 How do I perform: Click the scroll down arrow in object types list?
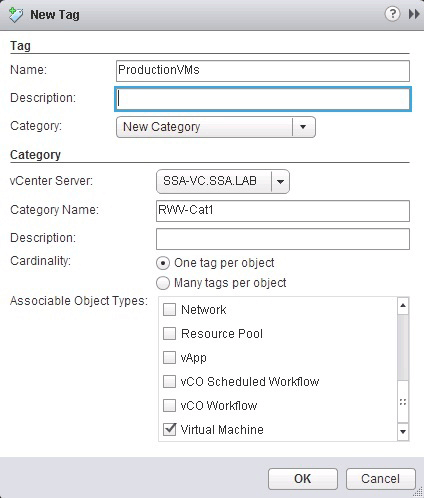pos(403,432)
